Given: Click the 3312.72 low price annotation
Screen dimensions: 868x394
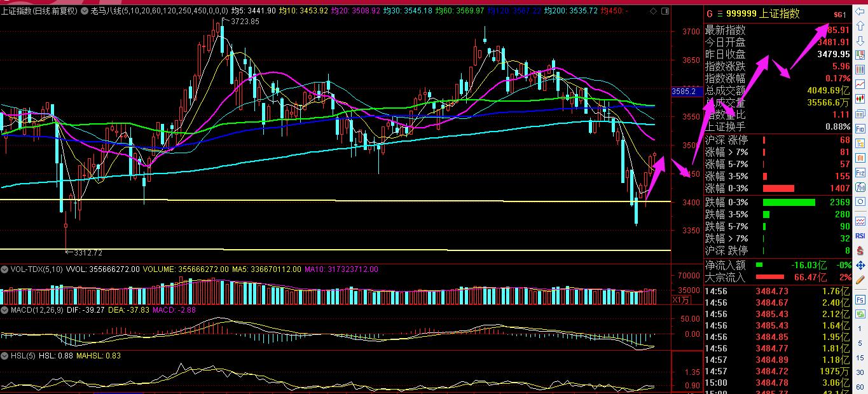Looking at the screenshot, I should tap(88, 252).
